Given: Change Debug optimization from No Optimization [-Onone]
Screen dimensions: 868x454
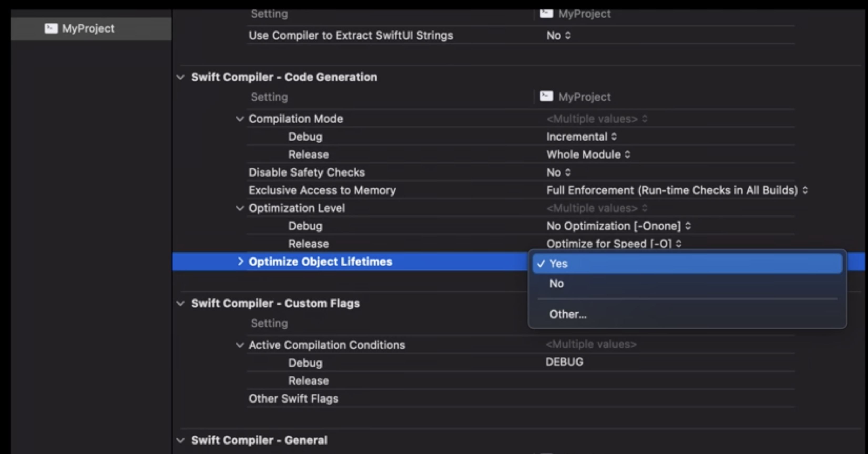Looking at the screenshot, I should coord(618,226).
